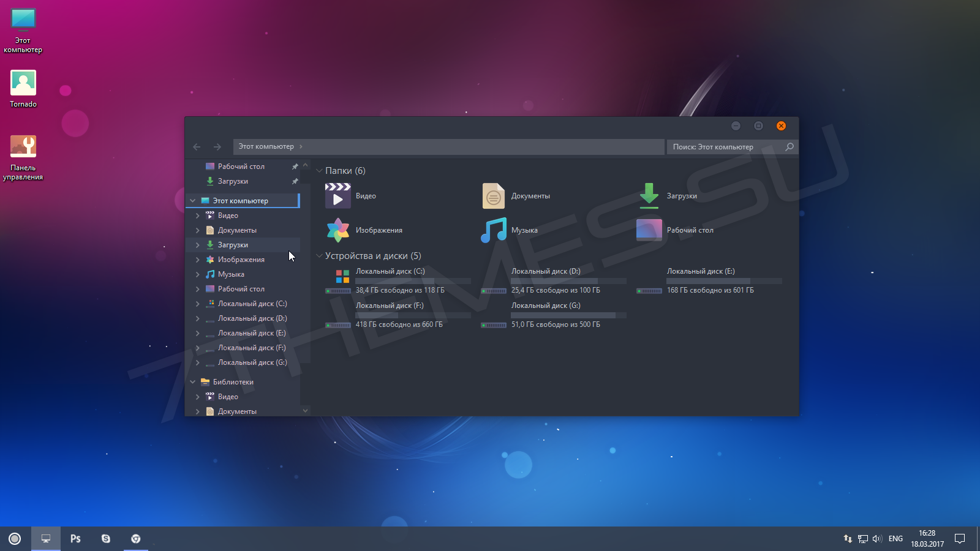Select Видео under Библиотеки
The image size is (980, 551).
(228, 397)
